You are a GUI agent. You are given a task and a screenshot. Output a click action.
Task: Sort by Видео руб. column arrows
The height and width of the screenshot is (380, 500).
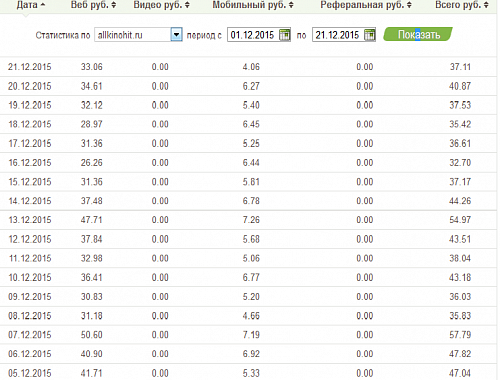(x=187, y=5)
